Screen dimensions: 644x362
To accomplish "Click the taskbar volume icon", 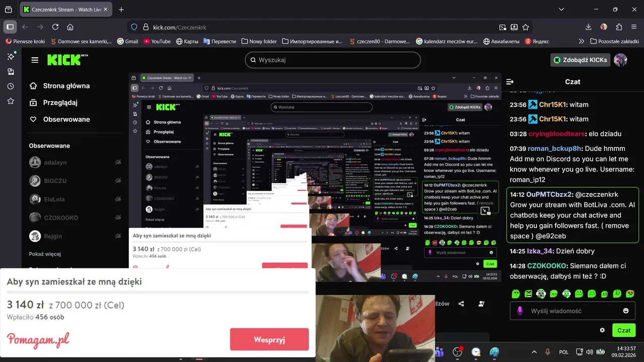I will pos(590,352).
